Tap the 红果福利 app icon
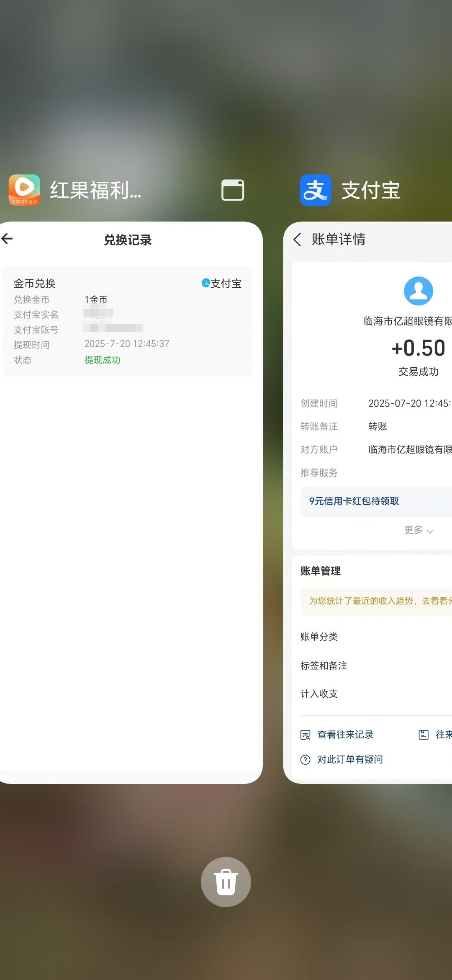Screen dimensions: 452x980 tap(24, 190)
